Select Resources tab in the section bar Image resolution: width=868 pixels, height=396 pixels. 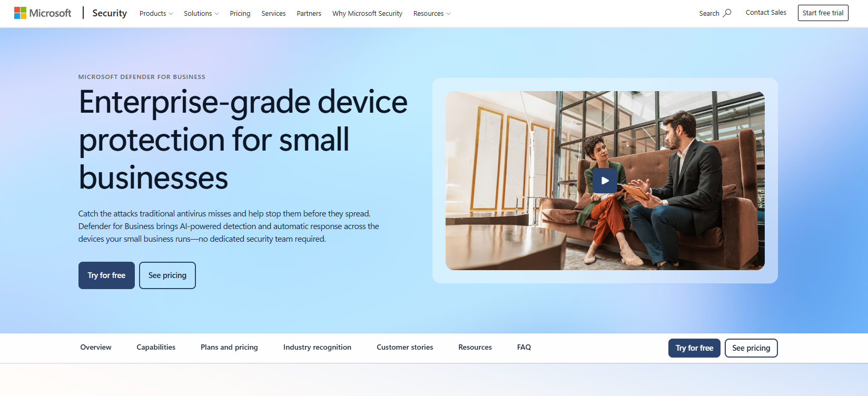pyautogui.click(x=475, y=348)
